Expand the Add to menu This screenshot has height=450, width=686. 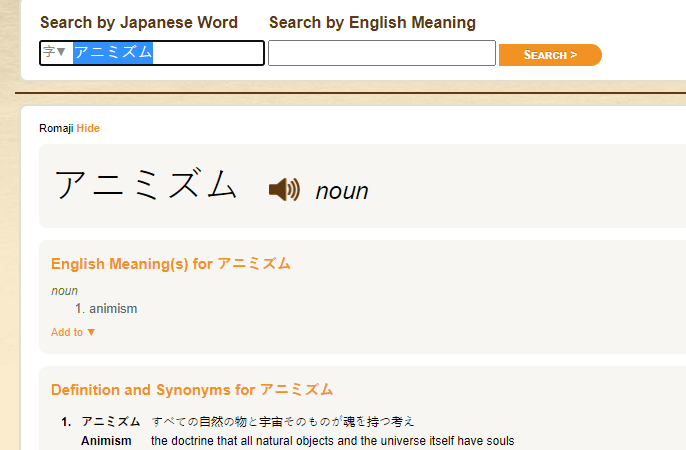[x=73, y=332]
